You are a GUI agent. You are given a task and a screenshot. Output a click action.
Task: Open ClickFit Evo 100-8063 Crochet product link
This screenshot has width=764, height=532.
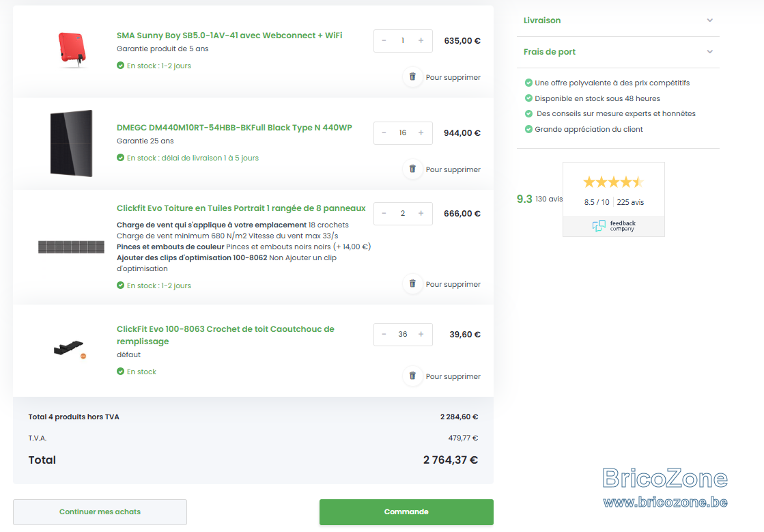(x=225, y=335)
